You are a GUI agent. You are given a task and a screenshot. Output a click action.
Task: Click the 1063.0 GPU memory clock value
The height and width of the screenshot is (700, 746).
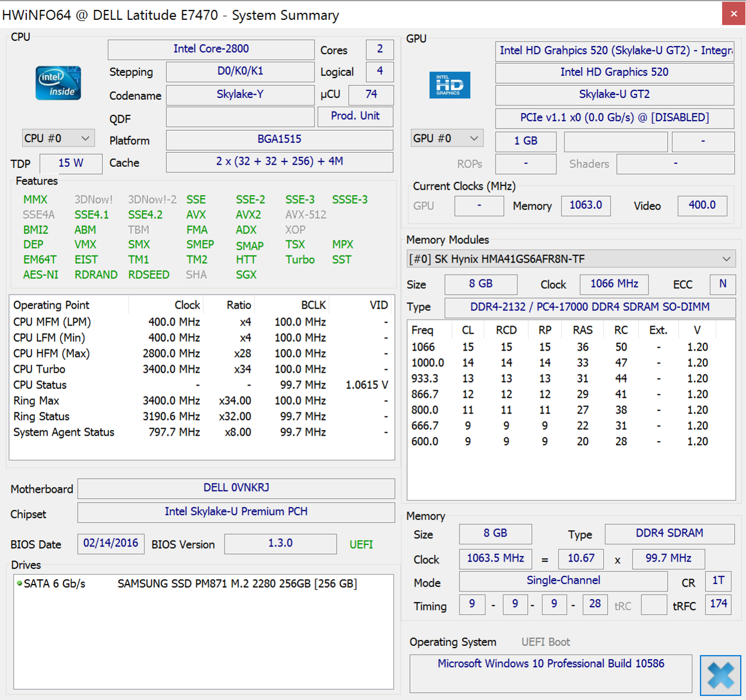tap(586, 205)
